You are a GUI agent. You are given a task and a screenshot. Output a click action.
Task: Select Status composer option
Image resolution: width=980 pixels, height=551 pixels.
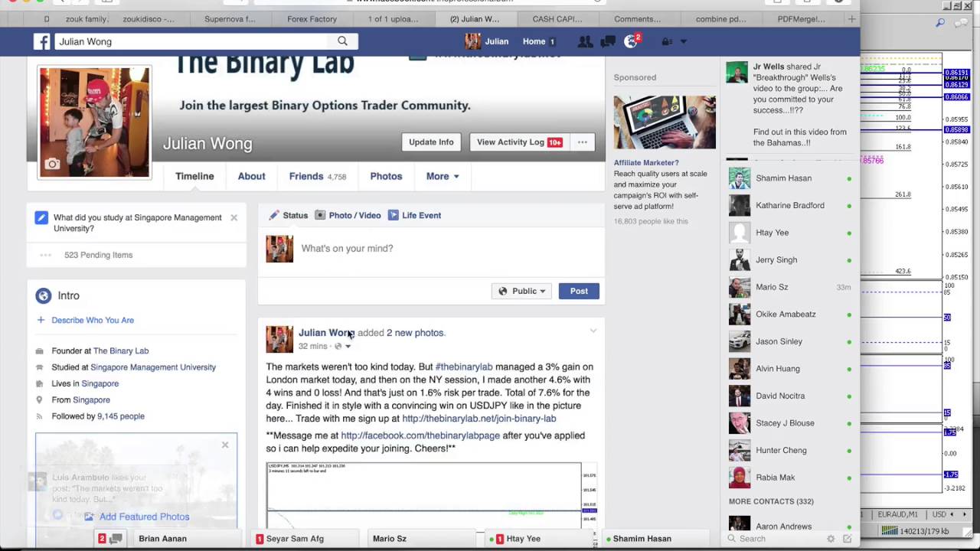[x=287, y=215]
